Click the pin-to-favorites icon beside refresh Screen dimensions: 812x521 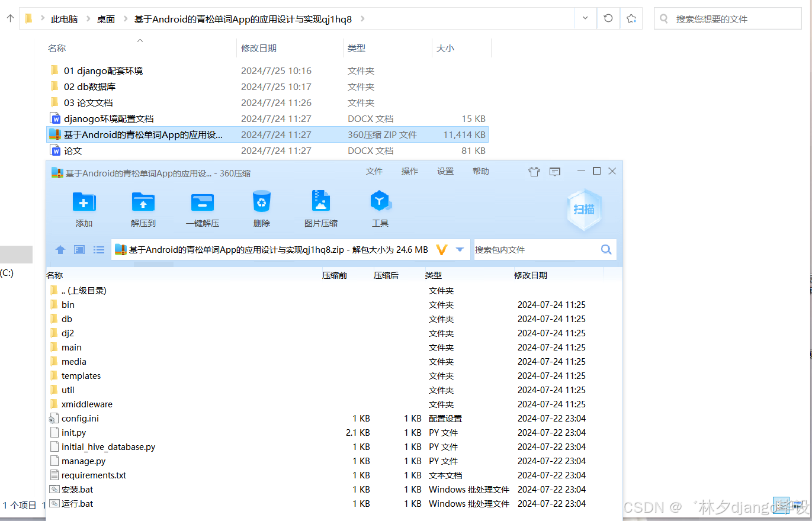pyautogui.click(x=631, y=18)
